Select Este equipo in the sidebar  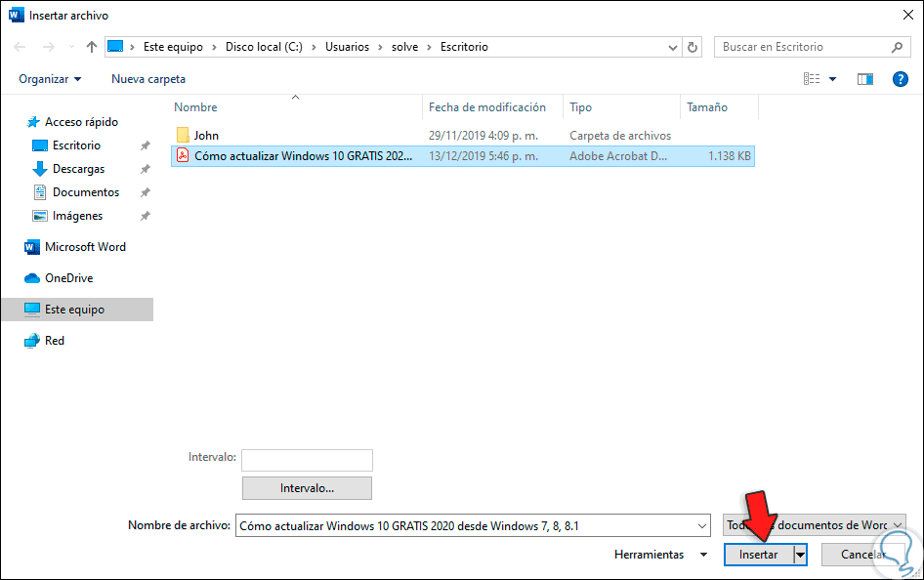[77, 310]
